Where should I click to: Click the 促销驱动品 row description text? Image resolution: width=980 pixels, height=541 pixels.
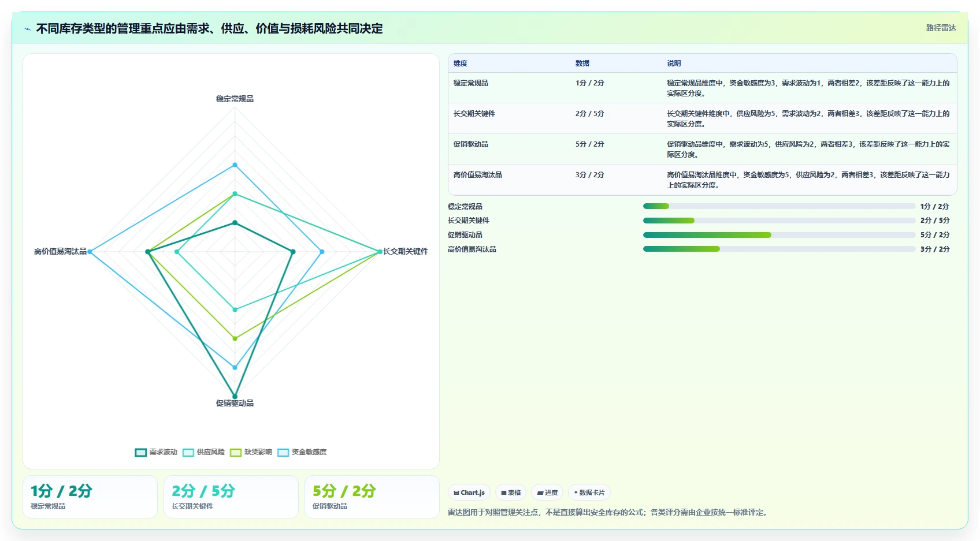click(808, 150)
